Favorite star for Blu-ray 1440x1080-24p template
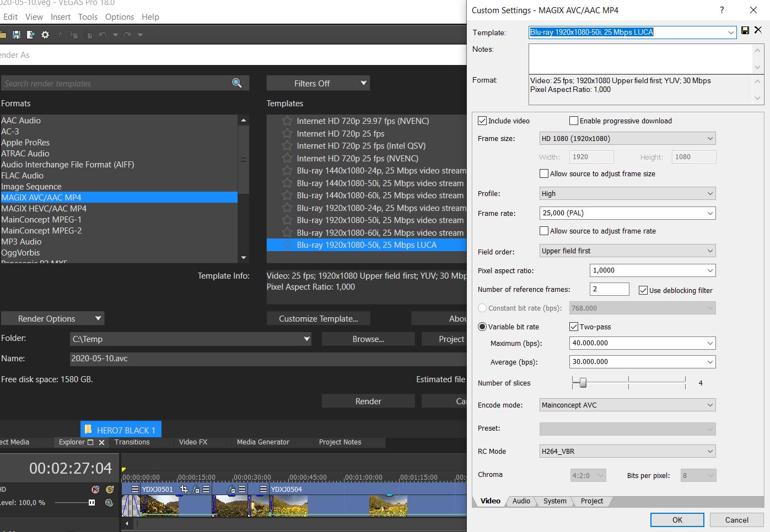 287,170
